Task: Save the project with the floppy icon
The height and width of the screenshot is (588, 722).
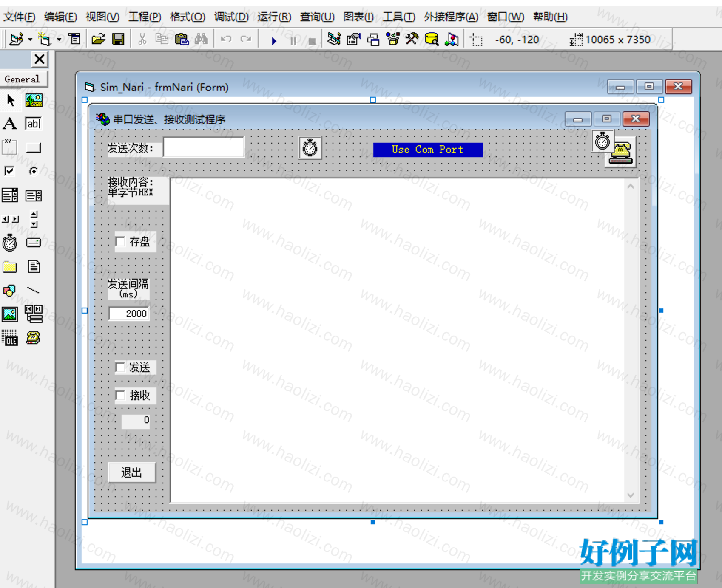Action: [118, 40]
